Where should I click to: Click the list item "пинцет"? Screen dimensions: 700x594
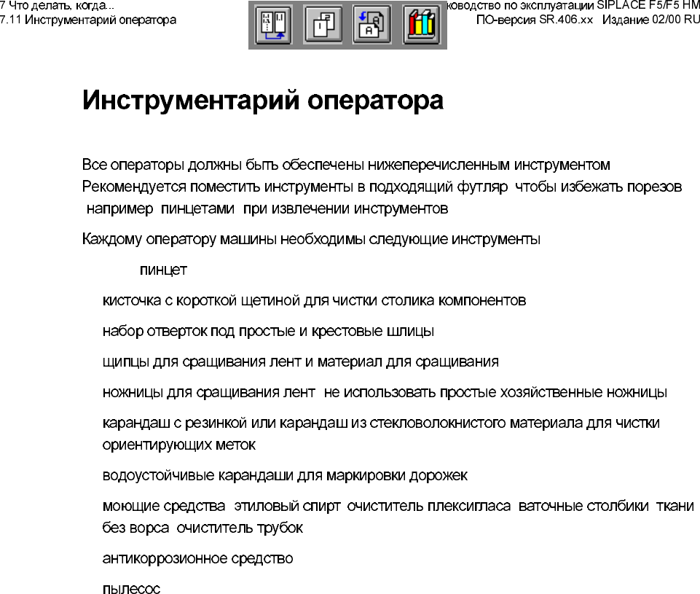coord(163,270)
